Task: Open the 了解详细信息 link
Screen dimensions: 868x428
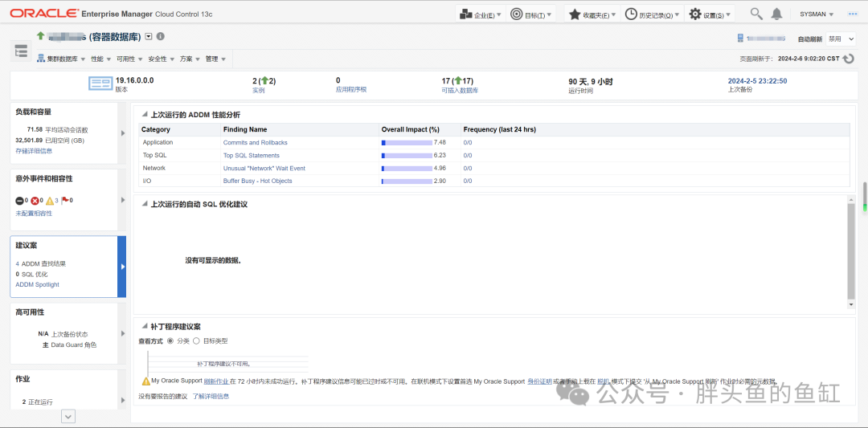Action: pyautogui.click(x=211, y=396)
